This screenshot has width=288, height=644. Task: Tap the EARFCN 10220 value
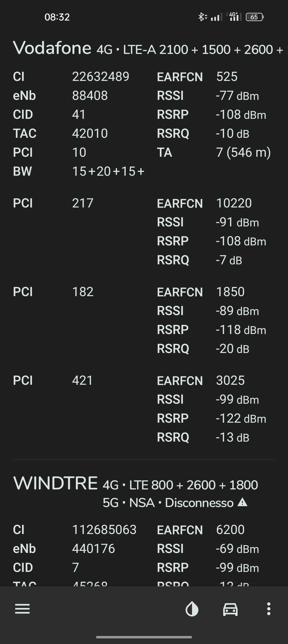click(234, 203)
